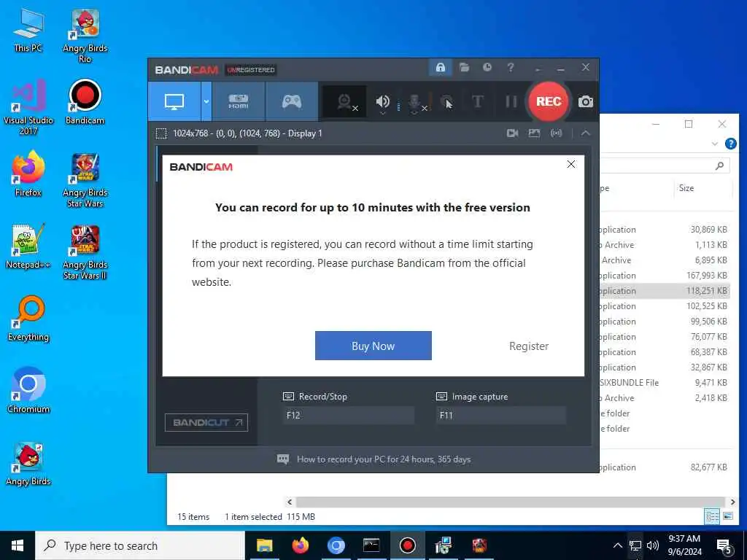The width and height of the screenshot is (747, 560).
Task: Select the 118,251 KB file row
Action: pos(665,290)
